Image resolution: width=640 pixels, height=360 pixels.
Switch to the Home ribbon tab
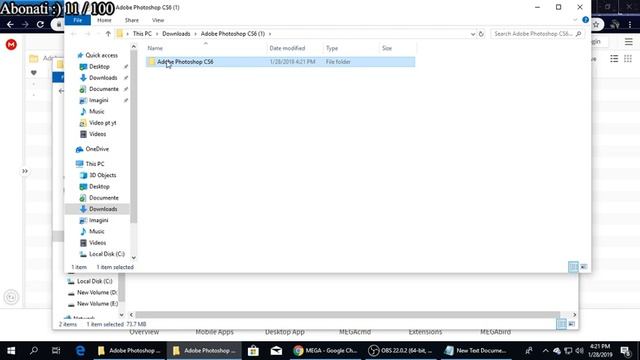point(104,20)
